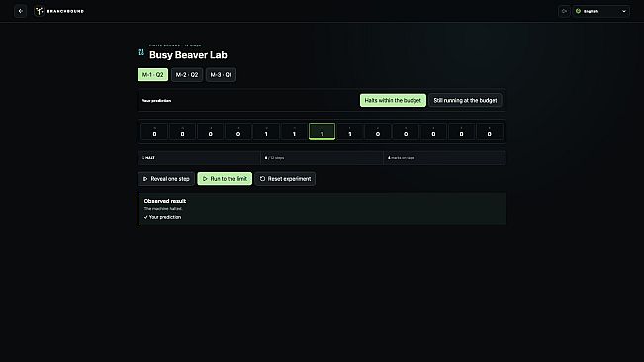This screenshot has width=644, height=362.
Task: Click the Run to the limit button
Action: pyautogui.click(x=225, y=179)
